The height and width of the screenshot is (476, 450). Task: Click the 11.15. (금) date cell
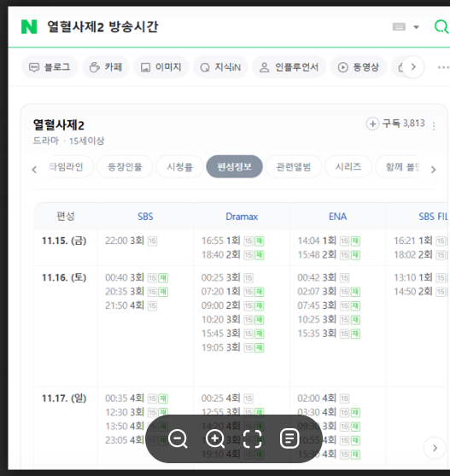click(x=64, y=241)
